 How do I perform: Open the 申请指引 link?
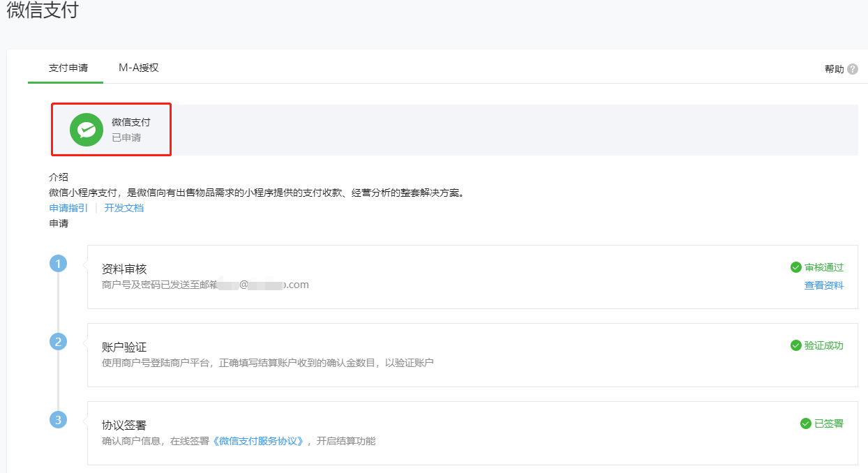click(x=68, y=208)
